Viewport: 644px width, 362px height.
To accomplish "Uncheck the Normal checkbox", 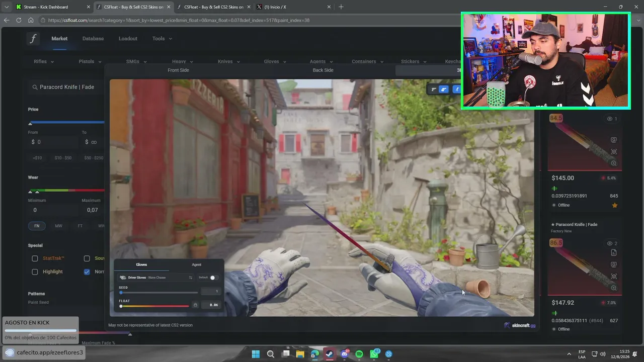I will tap(87, 272).
